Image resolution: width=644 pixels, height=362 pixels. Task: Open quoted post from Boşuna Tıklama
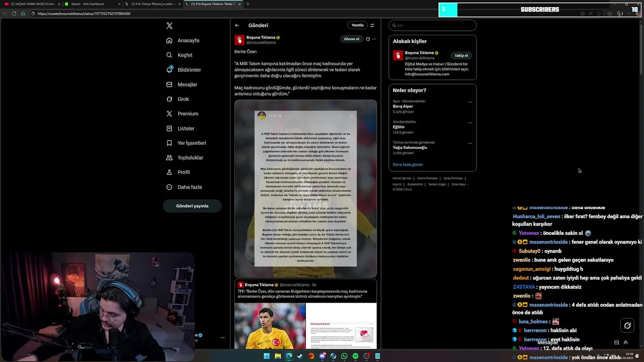[305, 315]
